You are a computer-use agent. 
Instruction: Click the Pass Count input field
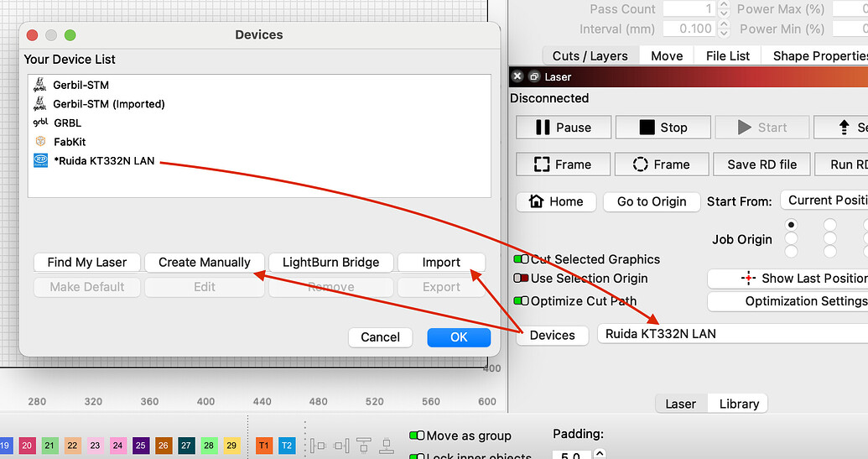[689, 9]
